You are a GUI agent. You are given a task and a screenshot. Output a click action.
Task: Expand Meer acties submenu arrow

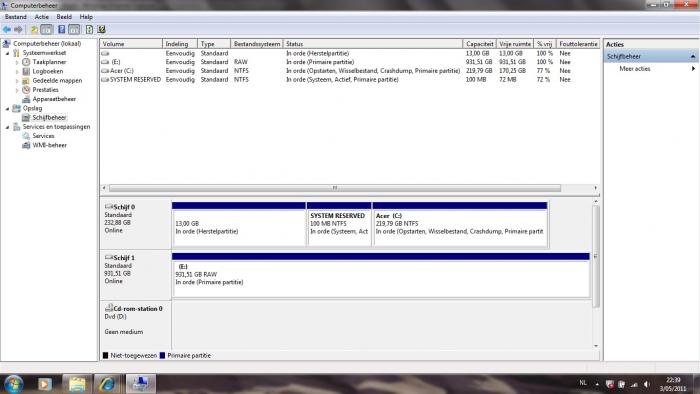(x=693, y=69)
